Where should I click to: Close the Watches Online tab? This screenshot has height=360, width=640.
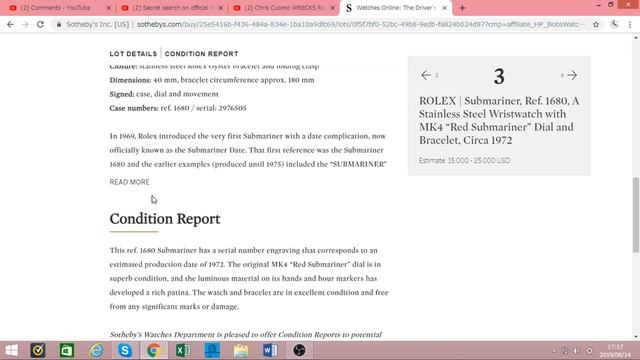click(x=444, y=8)
